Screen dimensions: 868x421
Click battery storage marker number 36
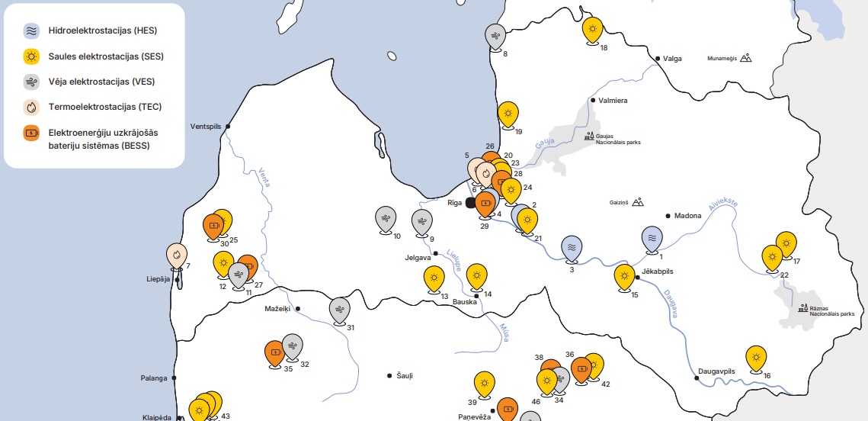click(581, 371)
